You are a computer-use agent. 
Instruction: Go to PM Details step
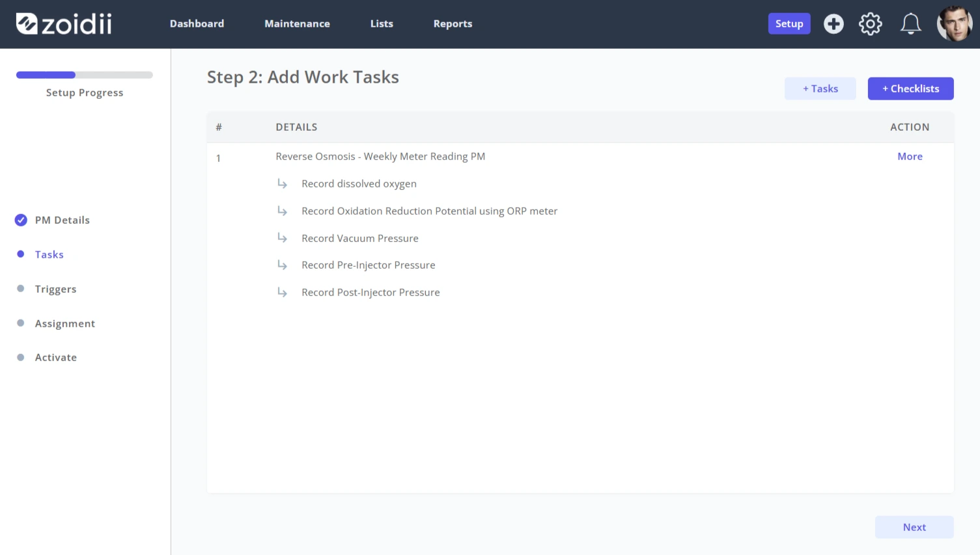tap(63, 220)
